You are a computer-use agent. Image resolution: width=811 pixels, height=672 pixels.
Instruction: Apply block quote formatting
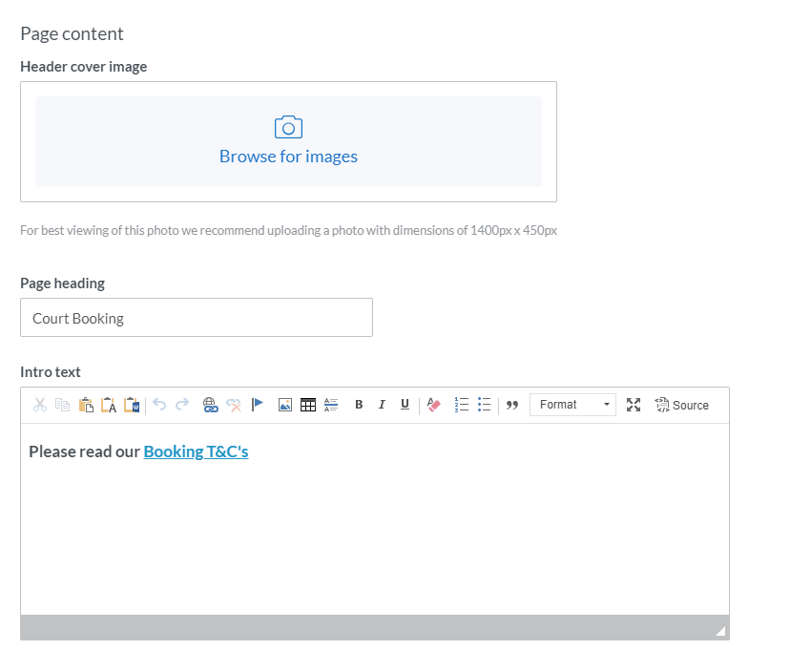point(512,405)
